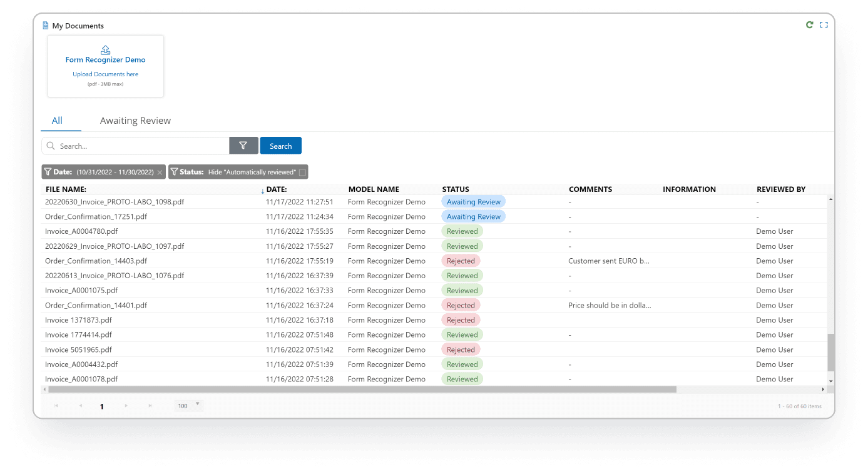Open the filter panel via funnel icon

coord(243,145)
